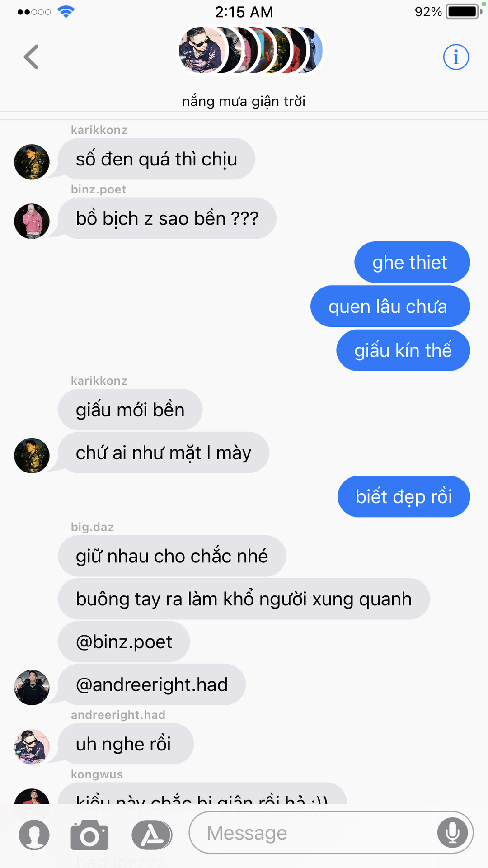Open the App Store apps icon
This screenshot has height=868, width=488.
tap(152, 835)
